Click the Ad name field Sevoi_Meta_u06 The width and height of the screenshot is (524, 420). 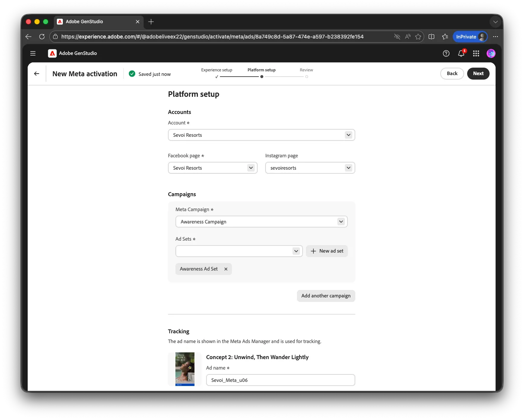point(281,380)
